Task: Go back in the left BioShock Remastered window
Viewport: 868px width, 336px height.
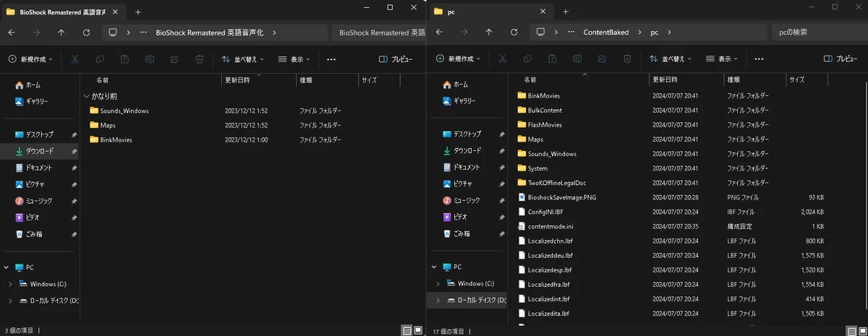Action: click(x=12, y=33)
